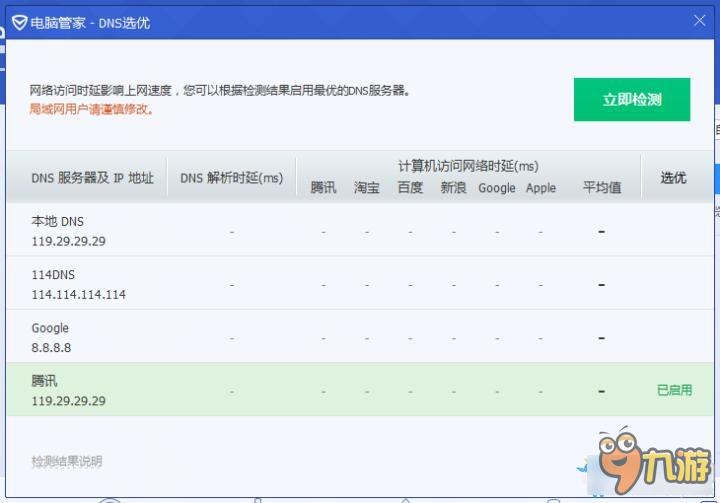The width and height of the screenshot is (720, 503).
Task: Click the 腾讯 latency column header
Action: pyautogui.click(x=323, y=187)
